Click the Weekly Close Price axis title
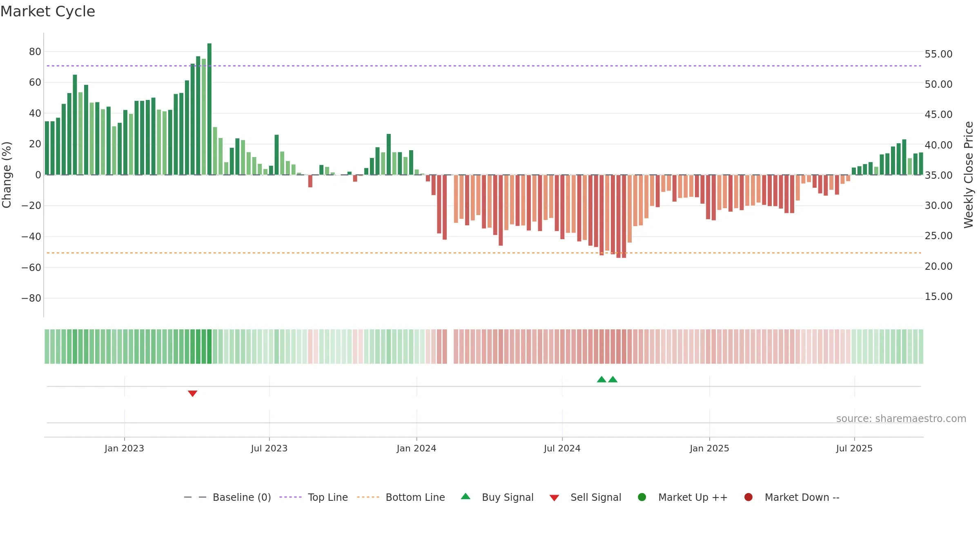Screen dimensions: 980x551 pos(969,175)
